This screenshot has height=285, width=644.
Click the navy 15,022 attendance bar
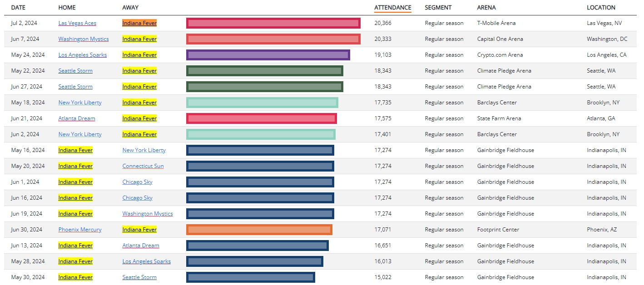[251, 277]
